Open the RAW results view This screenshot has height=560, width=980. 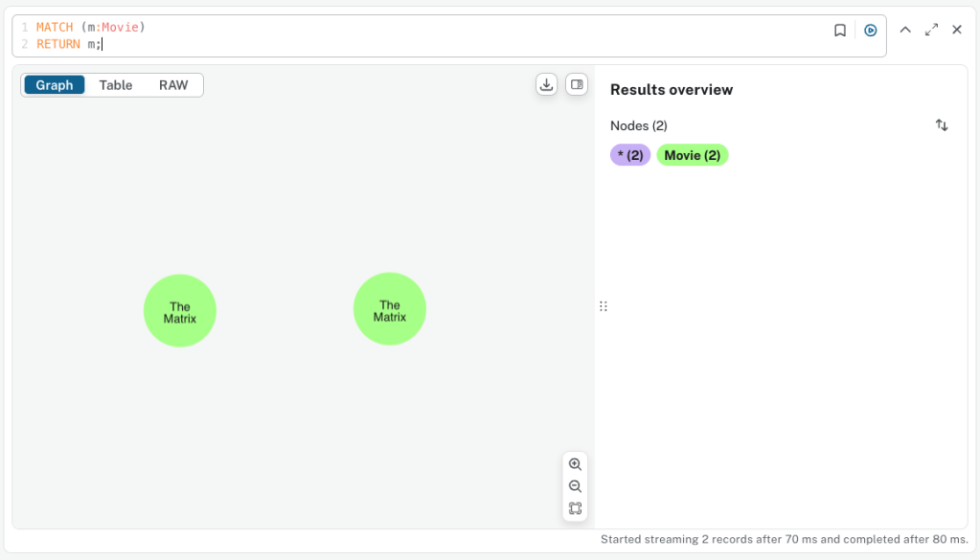(173, 84)
